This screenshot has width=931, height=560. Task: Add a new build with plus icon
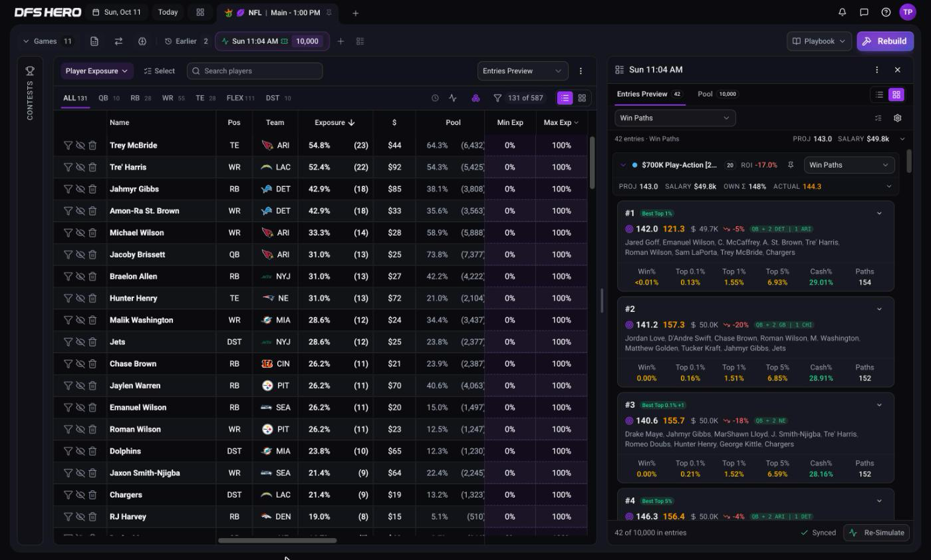tap(340, 41)
